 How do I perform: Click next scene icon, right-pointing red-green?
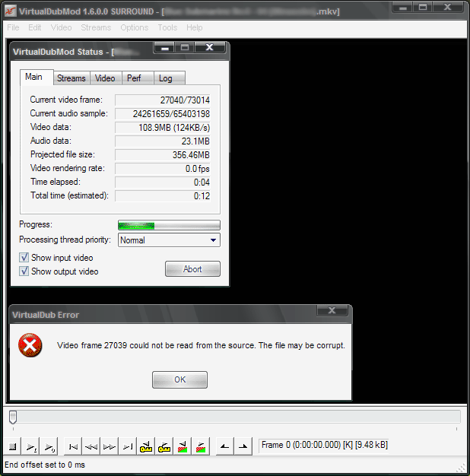click(201, 446)
